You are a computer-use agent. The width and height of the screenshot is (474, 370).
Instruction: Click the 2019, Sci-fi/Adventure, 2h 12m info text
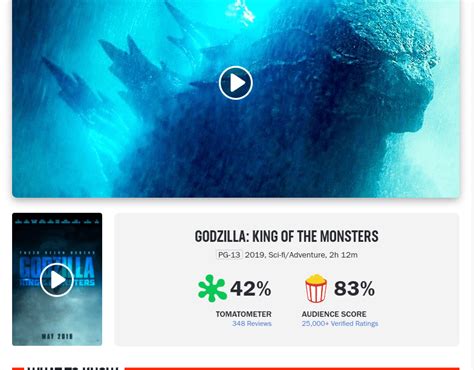[x=301, y=255]
